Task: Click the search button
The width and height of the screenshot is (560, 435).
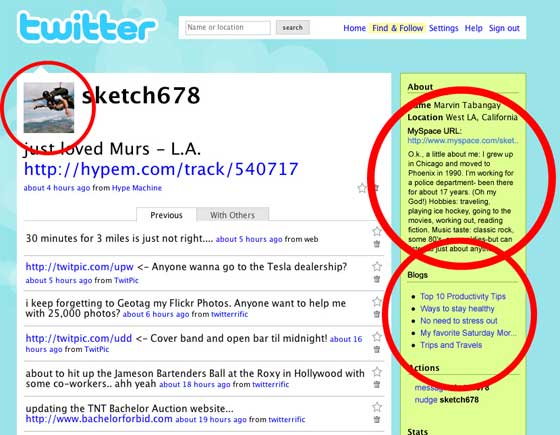Action: [x=292, y=28]
